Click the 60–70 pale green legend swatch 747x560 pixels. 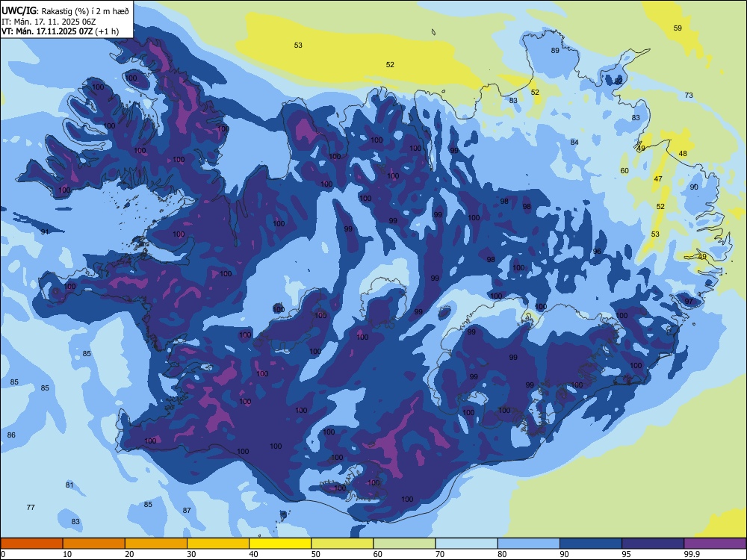(404, 544)
